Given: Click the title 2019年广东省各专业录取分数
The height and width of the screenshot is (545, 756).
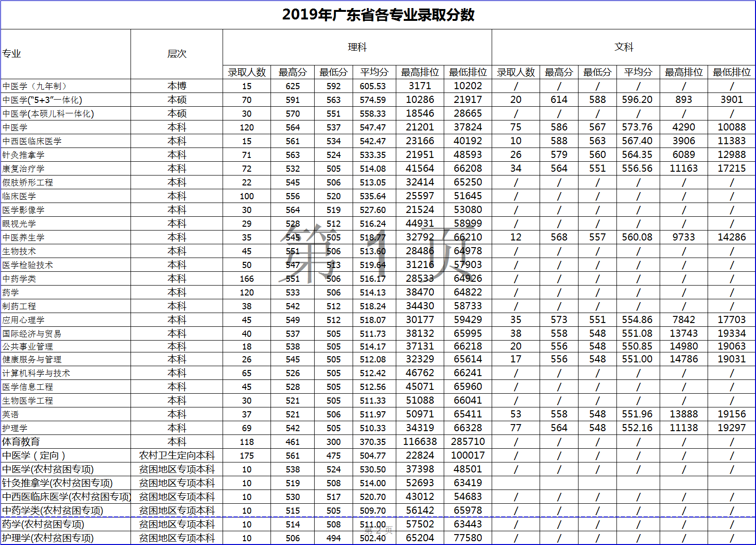Looking at the screenshot, I should click(378, 15).
